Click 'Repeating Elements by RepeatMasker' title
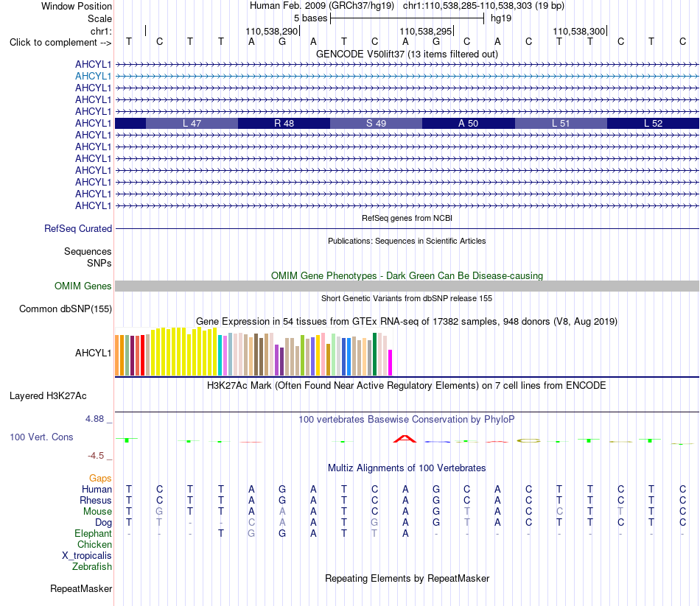 [407, 578]
